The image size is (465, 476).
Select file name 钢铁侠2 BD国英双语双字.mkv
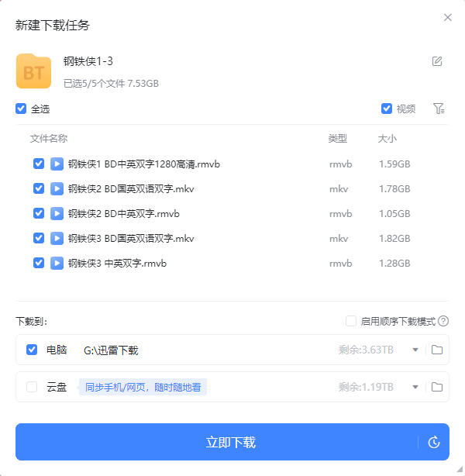[x=131, y=189]
